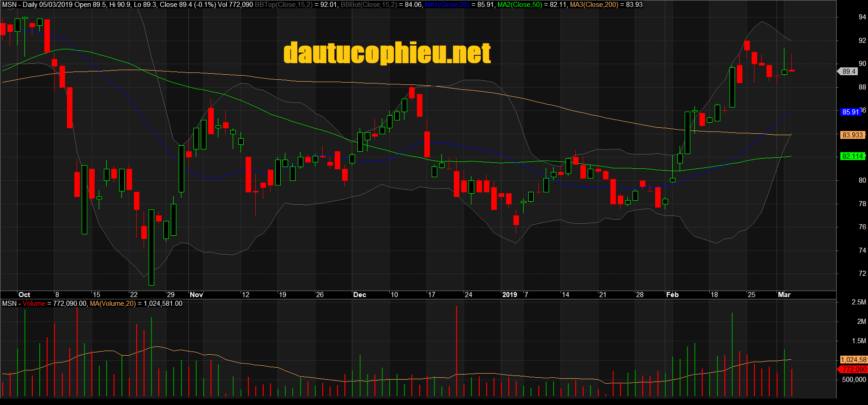Click the MA2(Close,50) indicator label in header
Screen dimensions: 868x405
click(519, 5)
